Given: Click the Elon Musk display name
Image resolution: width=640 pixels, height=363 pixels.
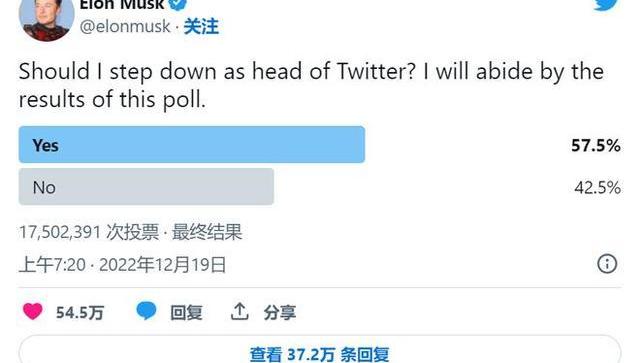Looking at the screenshot, I should point(122,4).
